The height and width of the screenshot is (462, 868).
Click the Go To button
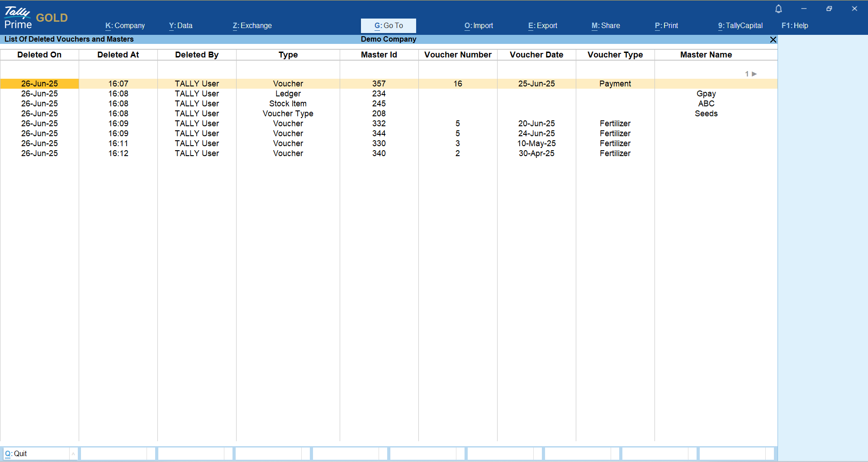388,26
